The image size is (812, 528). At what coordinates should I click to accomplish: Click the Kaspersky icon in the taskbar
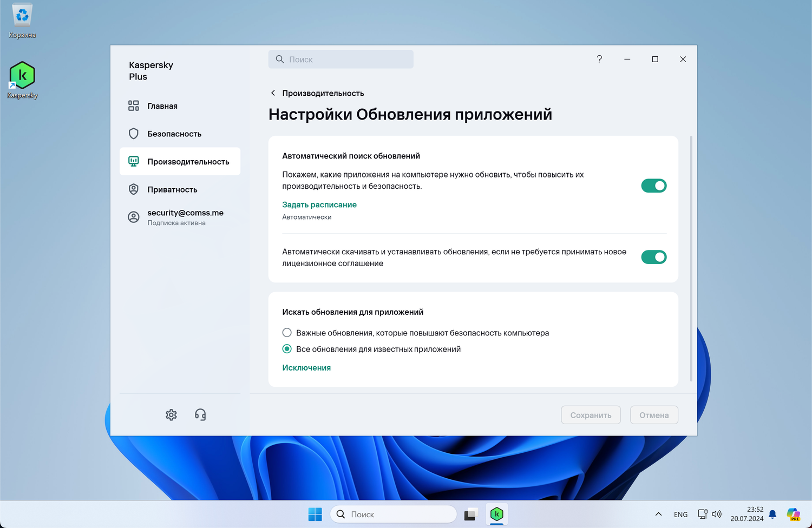[x=496, y=514]
